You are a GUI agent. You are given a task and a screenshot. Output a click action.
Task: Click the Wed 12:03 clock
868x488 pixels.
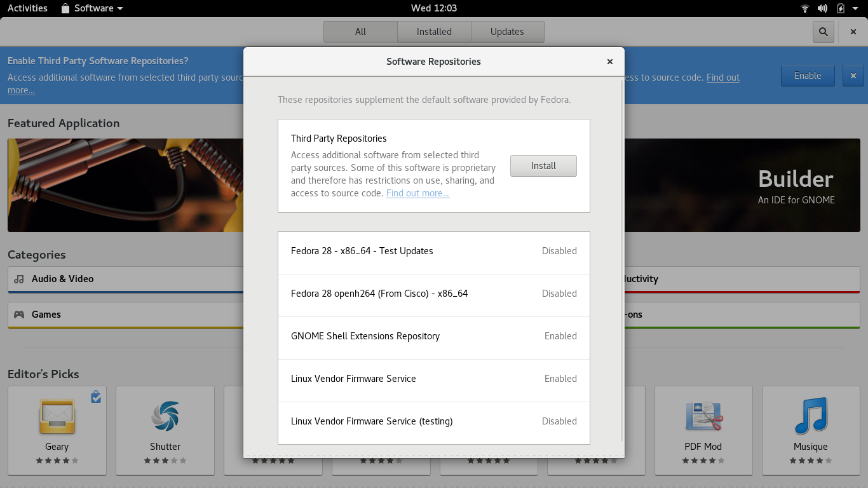[434, 8]
